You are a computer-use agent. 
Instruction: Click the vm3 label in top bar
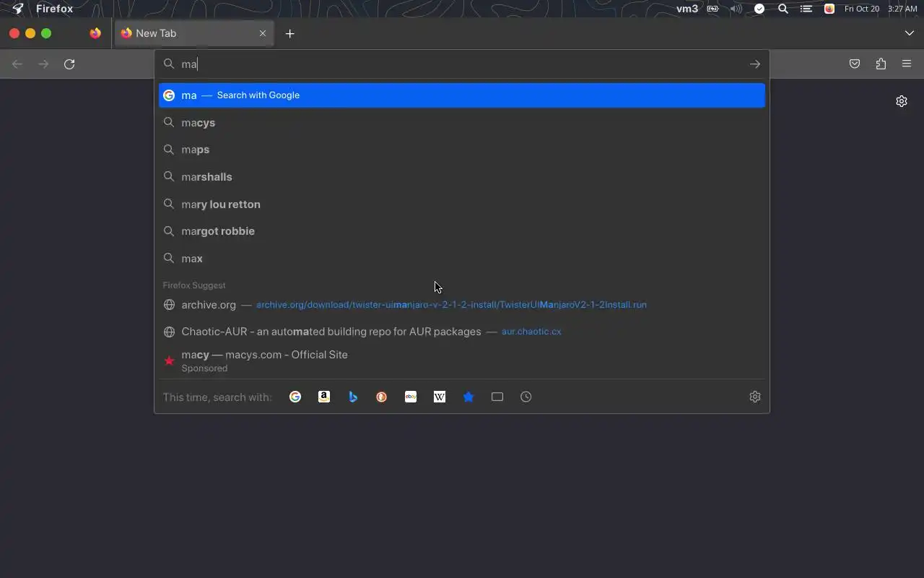click(x=687, y=9)
